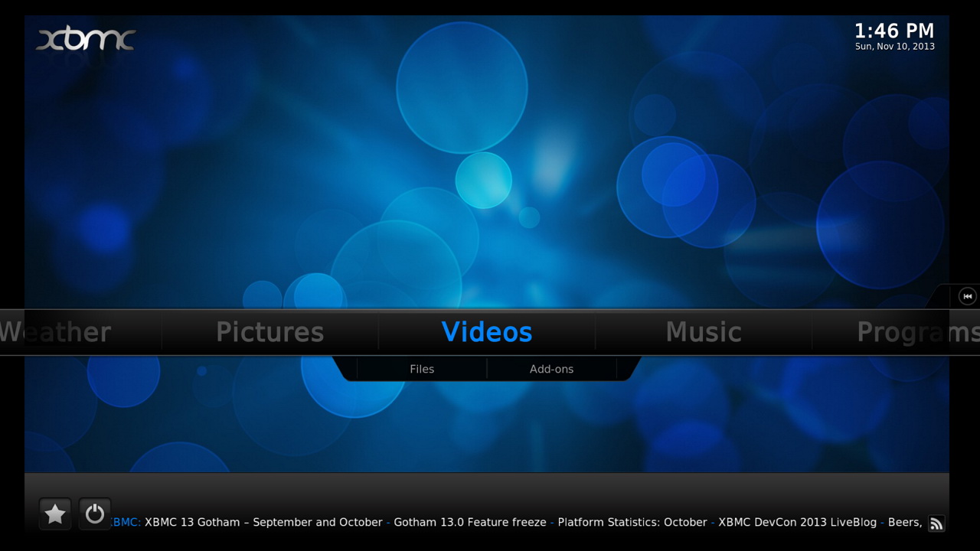Click the previous-track tab at right edge
The height and width of the screenshot is (551, 980).
[968, 296]
